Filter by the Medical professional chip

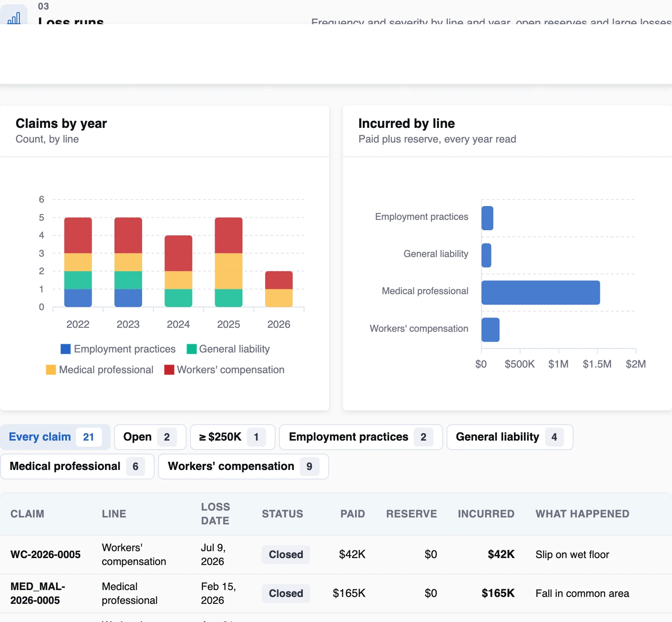tap(77, 466)
